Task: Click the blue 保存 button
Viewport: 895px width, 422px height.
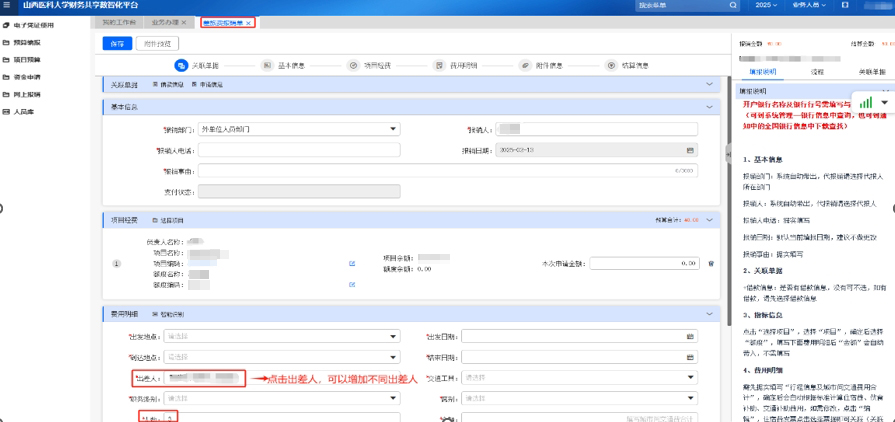Action: point(116,43)
